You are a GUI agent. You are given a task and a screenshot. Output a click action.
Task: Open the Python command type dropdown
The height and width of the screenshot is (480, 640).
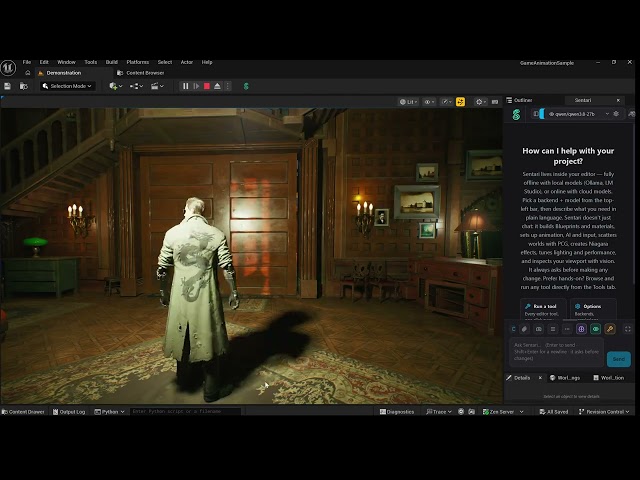(109, 412)
